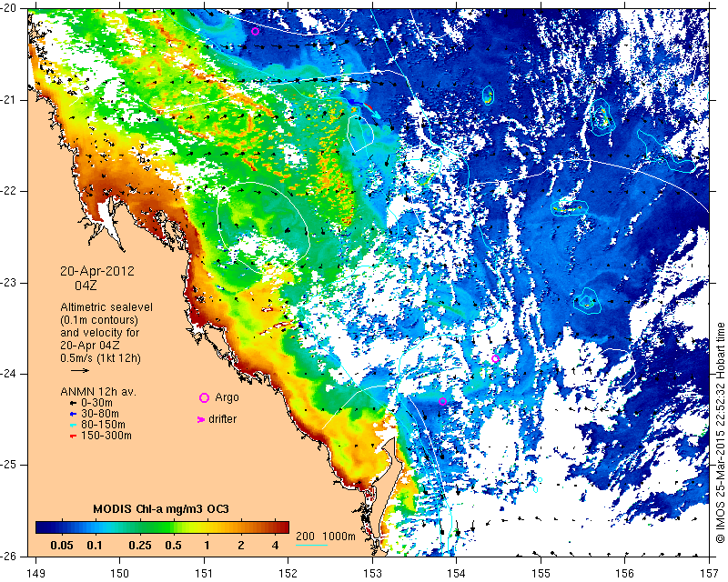Click the colorbar tick label '0.5'
The width and height of the screenshot is (728, 582).
pyautogui.click(x=173, y=546)
